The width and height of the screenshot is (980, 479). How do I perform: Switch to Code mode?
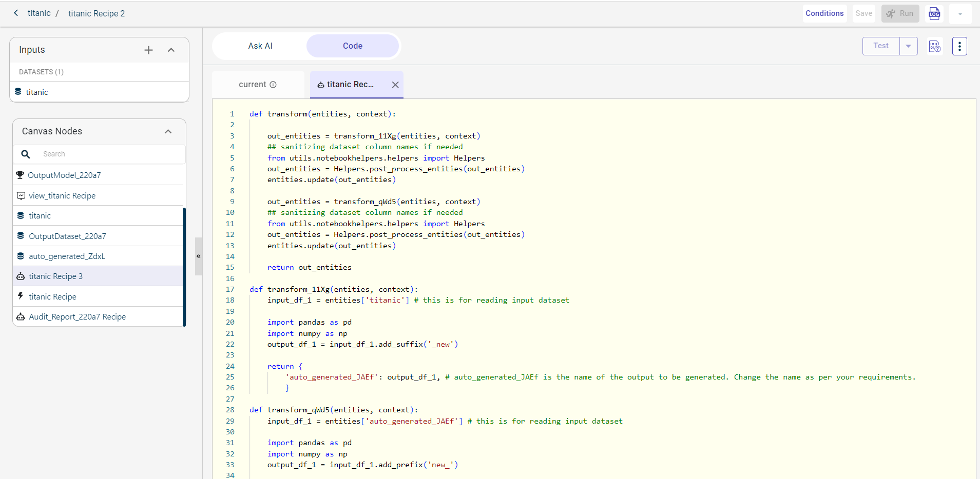pos(352,46)
